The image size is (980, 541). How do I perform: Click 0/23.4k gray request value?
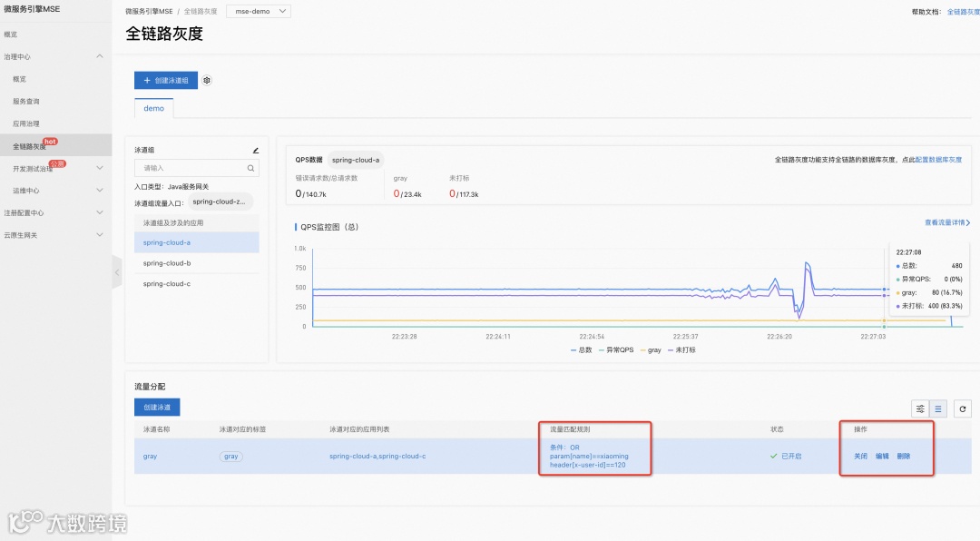coord(407,194)
